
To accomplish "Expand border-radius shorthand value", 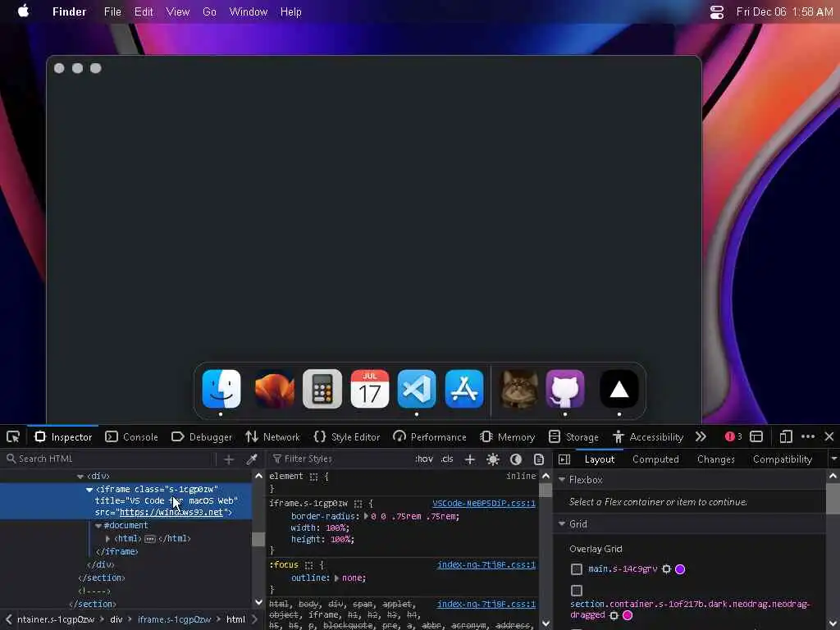I will [x=366, y=517].
